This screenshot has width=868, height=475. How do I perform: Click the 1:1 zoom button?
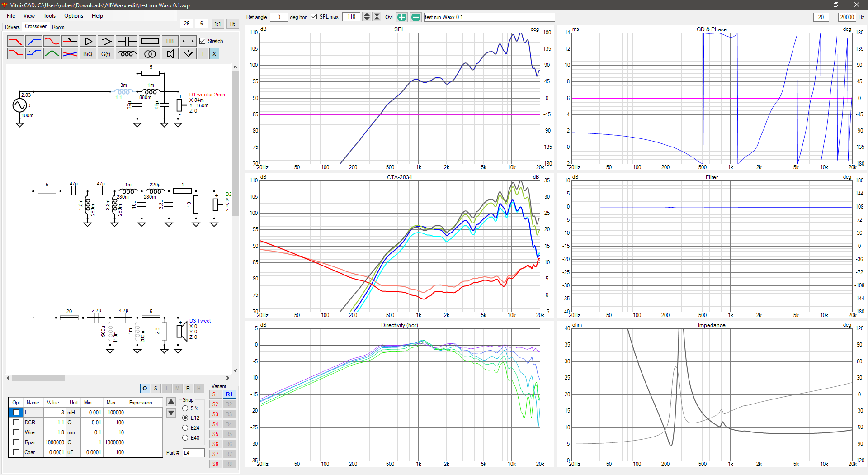tap(218, 24)
